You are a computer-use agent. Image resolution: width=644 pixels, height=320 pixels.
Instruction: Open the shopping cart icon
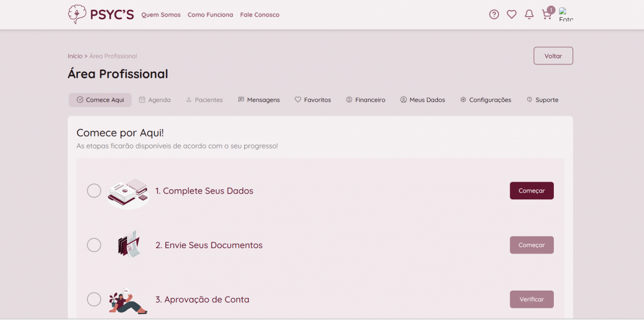(x=547, y=14)
